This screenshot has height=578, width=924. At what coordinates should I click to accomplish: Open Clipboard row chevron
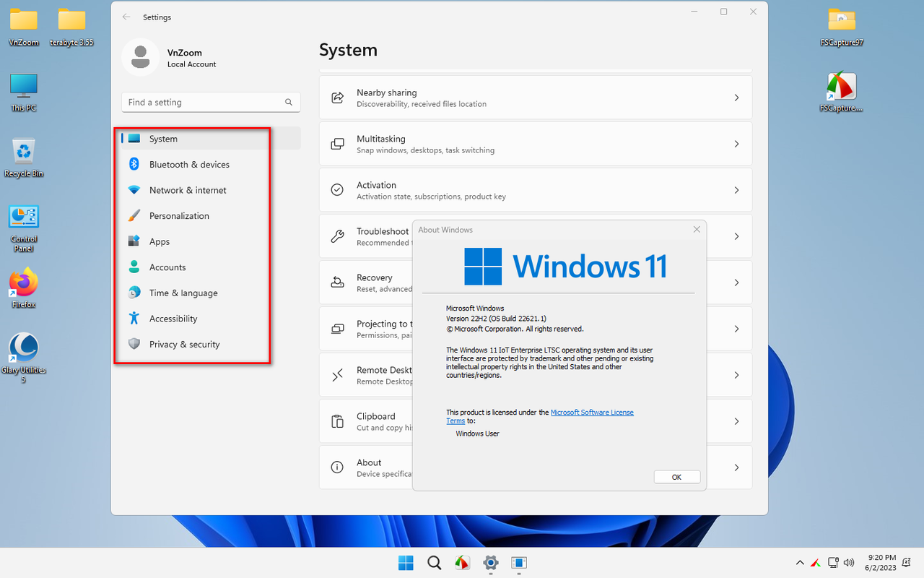click(736, 421)
